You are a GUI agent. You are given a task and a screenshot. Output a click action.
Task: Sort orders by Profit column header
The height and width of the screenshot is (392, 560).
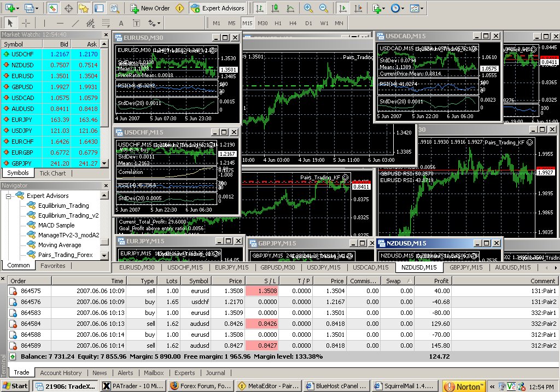(433, 281)
